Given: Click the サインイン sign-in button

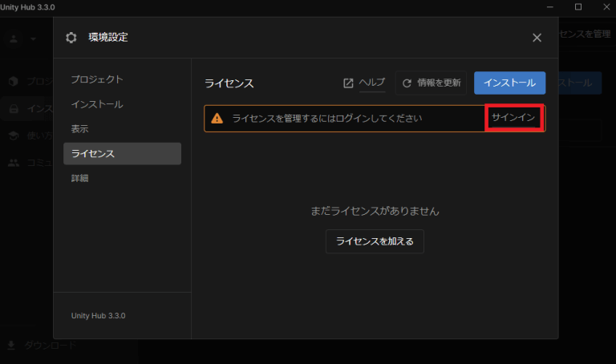Looking at the screenshot, I should (513, 117).
